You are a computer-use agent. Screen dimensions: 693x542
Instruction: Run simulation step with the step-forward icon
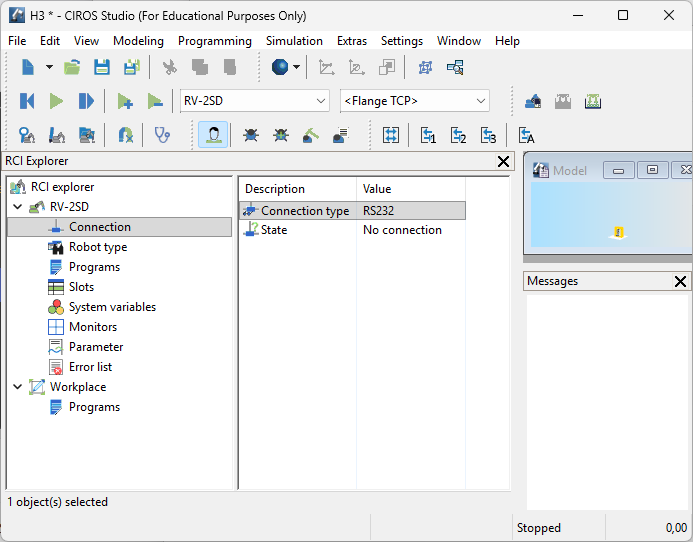(86, 101)
